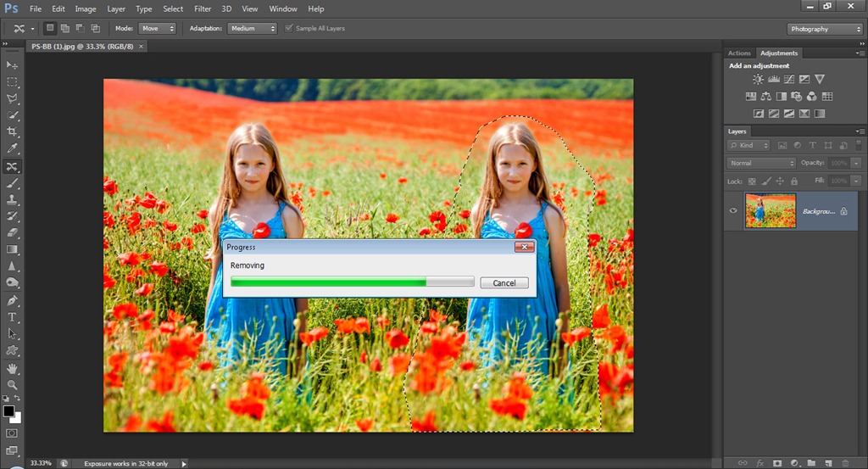Select the Sponge tool
Screen dimensions: 868x469
[x=12, y=282]
